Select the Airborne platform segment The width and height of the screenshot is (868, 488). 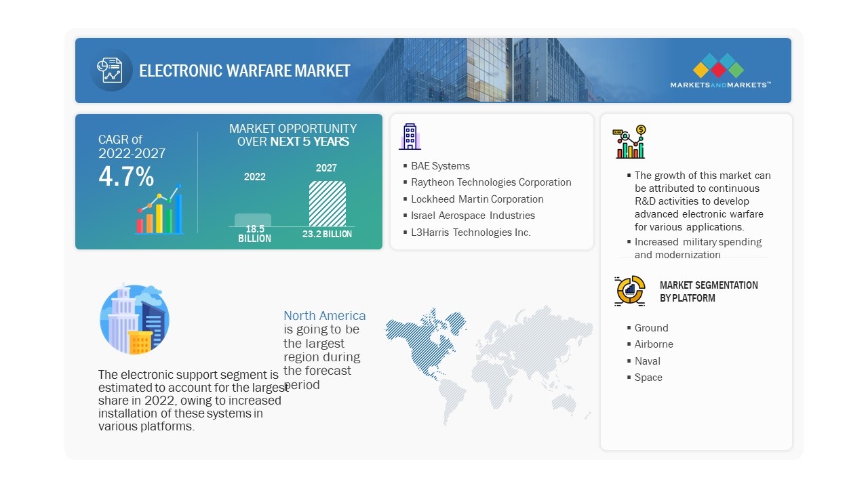[x=654, y=344]
